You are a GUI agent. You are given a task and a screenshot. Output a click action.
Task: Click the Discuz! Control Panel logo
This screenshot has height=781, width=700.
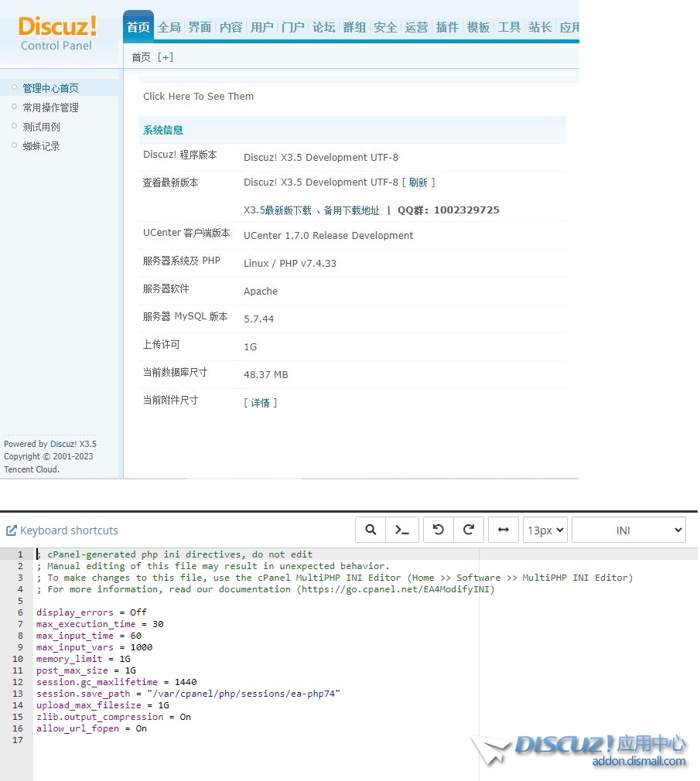pyautogui.click(x=57, y=33)
